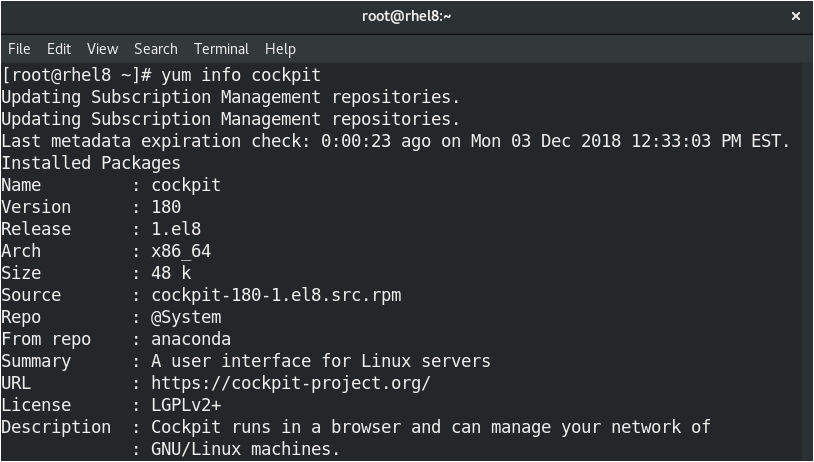Click the release value 1.el8
Image resolution: width=814 pixels, height=462 pixels.
(x=176, y=229)
